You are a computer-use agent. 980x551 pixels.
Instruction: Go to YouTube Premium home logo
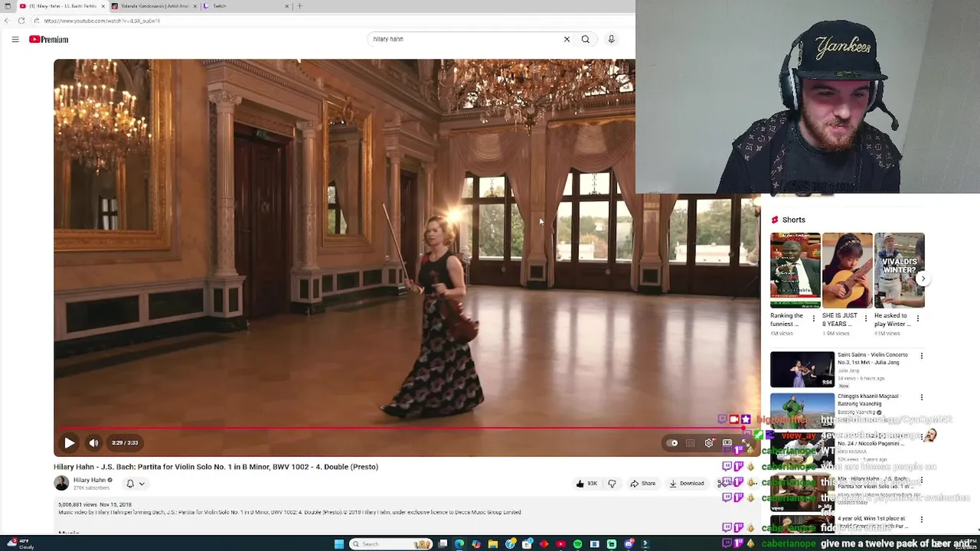(x=48, y=39)
